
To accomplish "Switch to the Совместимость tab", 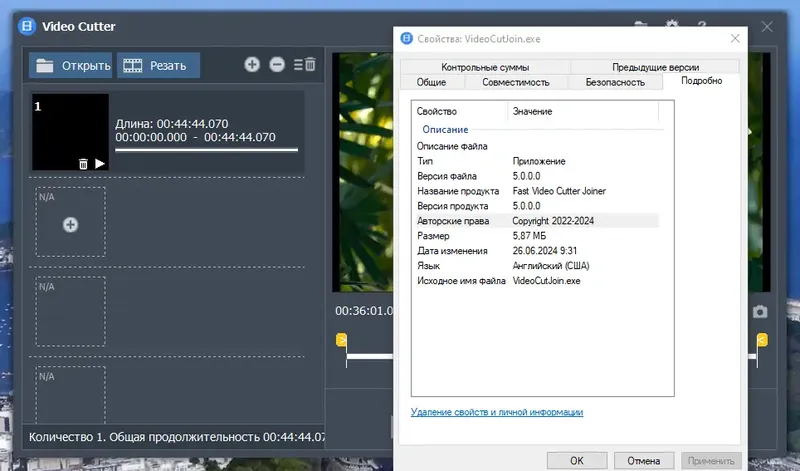I will pyautogui.click(x=516, y=82).
